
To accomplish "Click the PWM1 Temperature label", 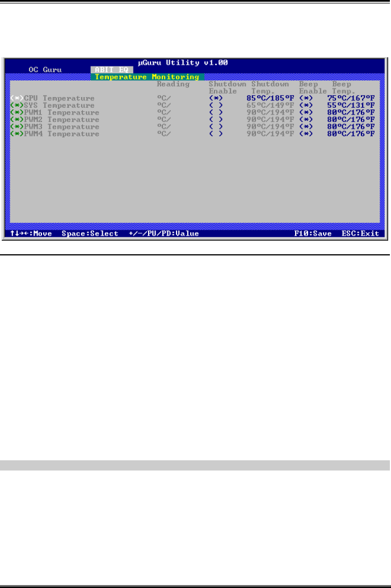I will click(62, 112).
